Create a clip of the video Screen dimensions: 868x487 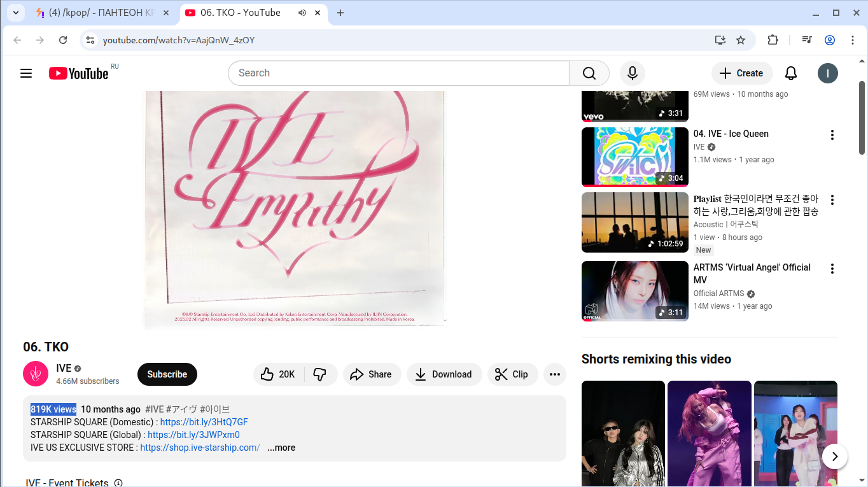tap(513, 374)
